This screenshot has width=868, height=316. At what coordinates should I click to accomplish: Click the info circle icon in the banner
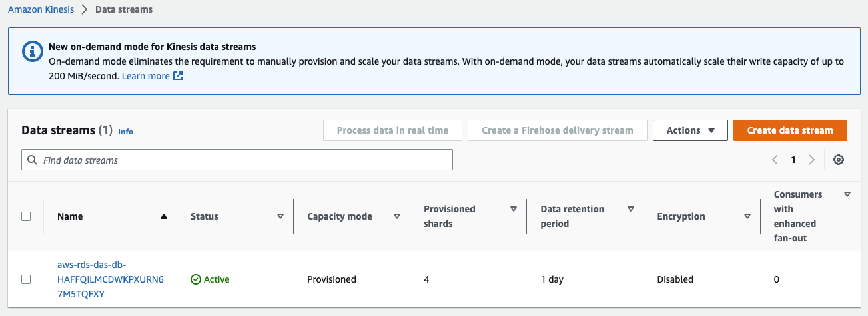point(31,51)
